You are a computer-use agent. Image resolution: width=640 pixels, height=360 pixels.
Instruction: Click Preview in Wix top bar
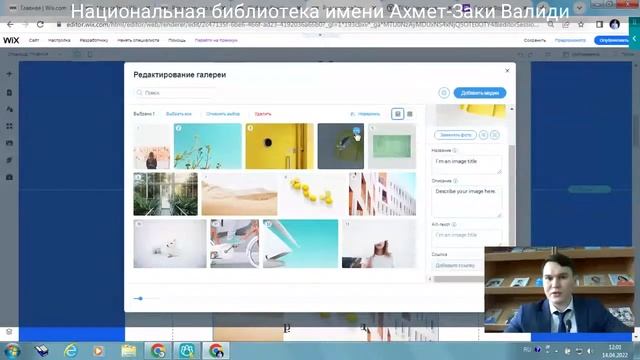click(570, 40)
